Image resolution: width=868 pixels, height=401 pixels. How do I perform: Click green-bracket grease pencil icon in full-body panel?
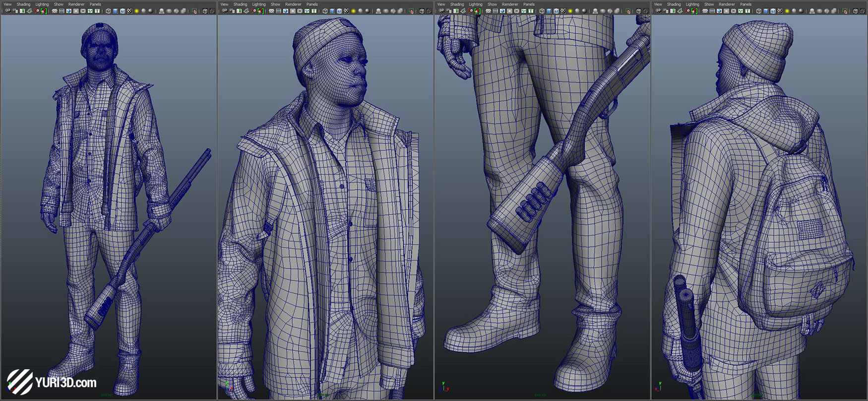pyautogui.click(x=44, y=11)
